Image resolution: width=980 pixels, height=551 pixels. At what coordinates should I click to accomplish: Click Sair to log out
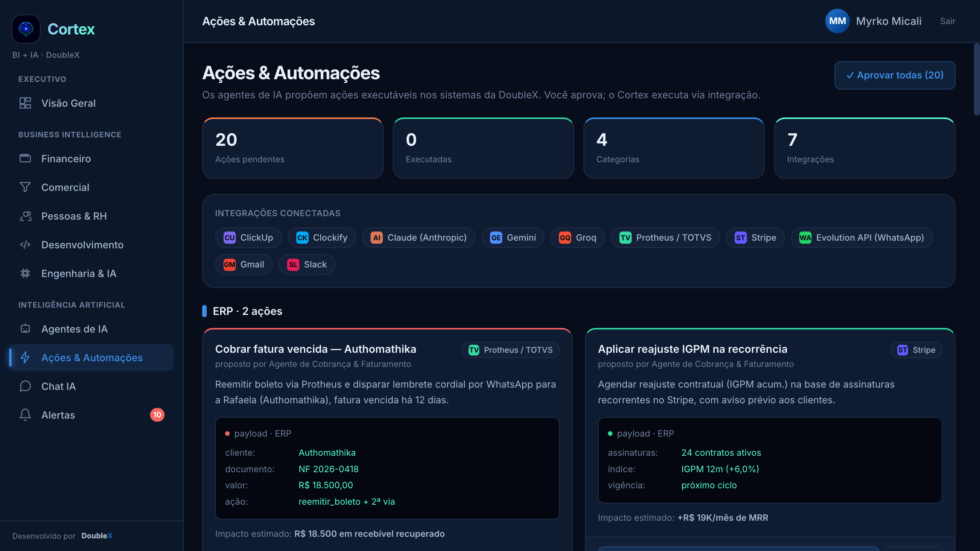click(x=947, y=21)
